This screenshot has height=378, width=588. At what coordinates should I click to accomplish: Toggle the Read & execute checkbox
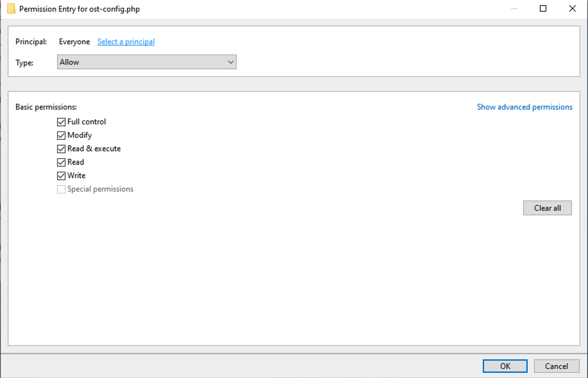click(61, 149)
